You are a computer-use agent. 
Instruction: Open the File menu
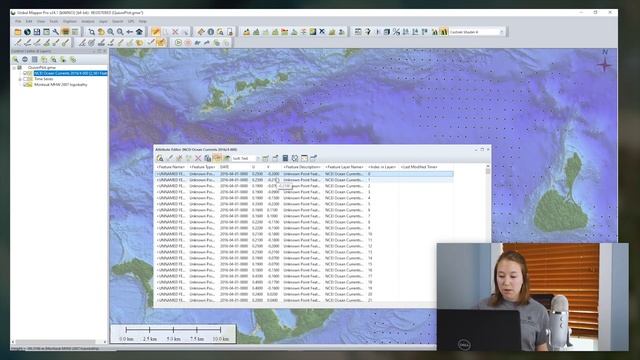(x=18, y=21)
